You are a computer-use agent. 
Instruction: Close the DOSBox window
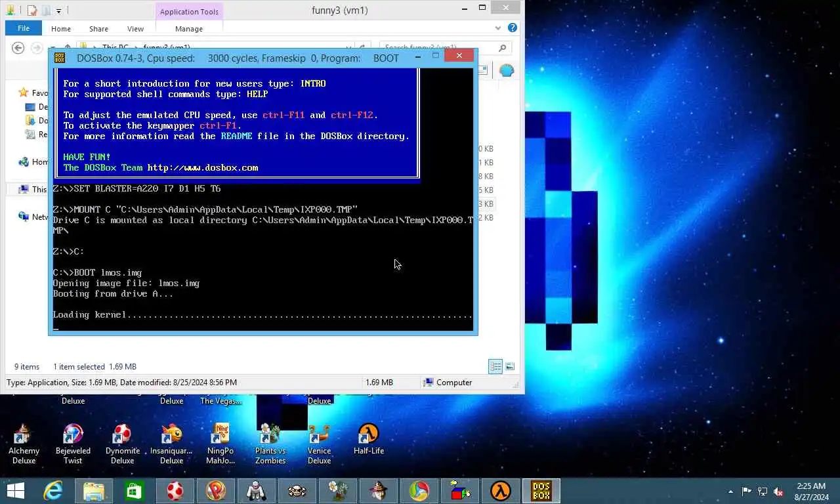[459, 56]
